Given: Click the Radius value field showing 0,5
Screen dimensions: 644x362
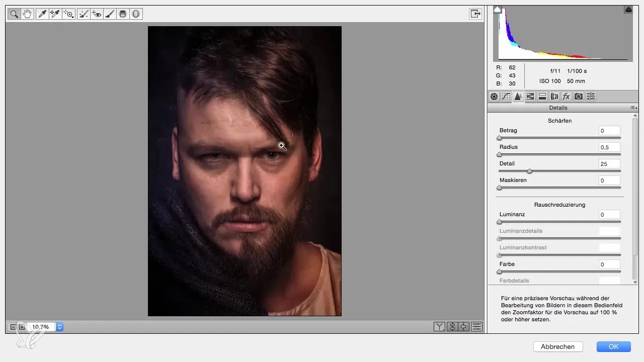Looking at the screenshot, I should 609,147.
